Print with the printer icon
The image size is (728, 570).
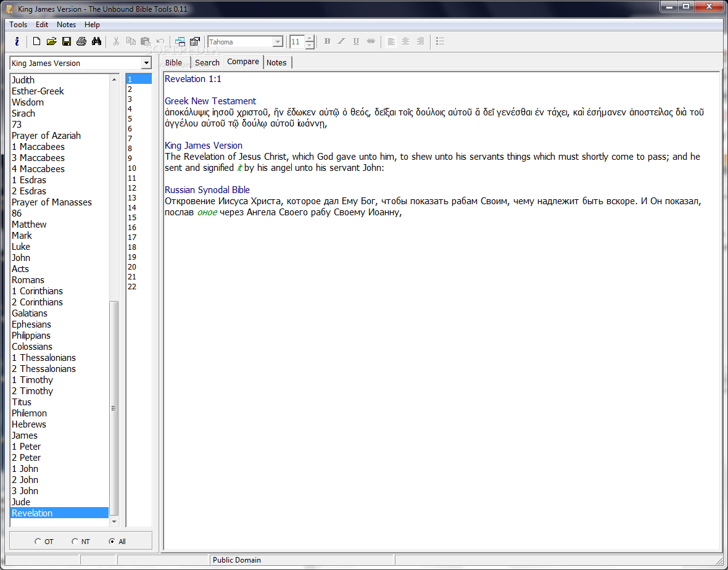click(81, 41)
